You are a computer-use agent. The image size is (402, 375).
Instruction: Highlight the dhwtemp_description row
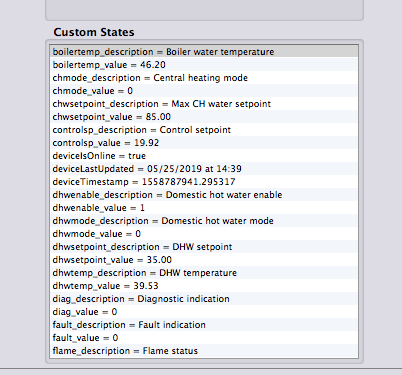pos(204,273)
